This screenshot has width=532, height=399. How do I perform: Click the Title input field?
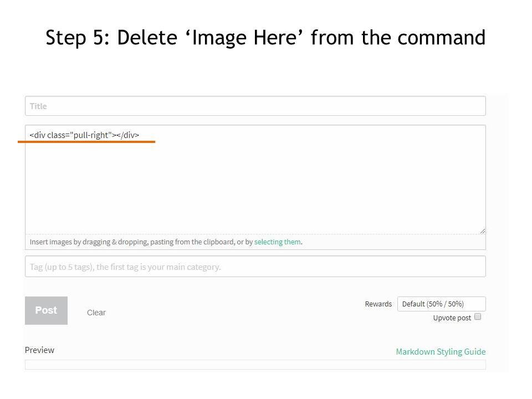pyautogui.click(x=255, y=106)
